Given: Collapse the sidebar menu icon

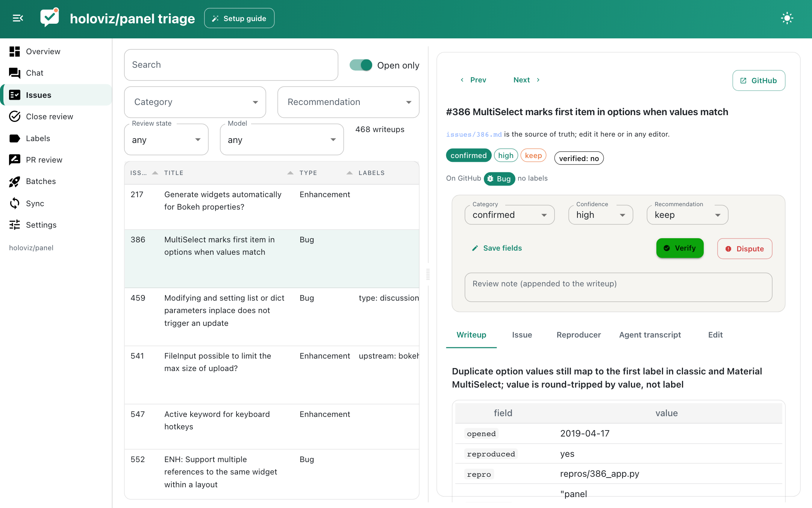Looking at the screenshot, I should coord(18,18).
